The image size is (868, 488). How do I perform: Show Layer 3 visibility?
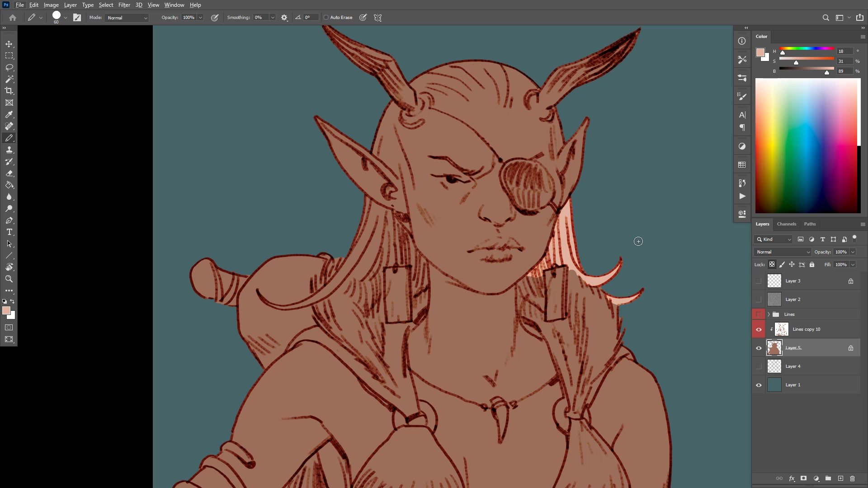759,281
